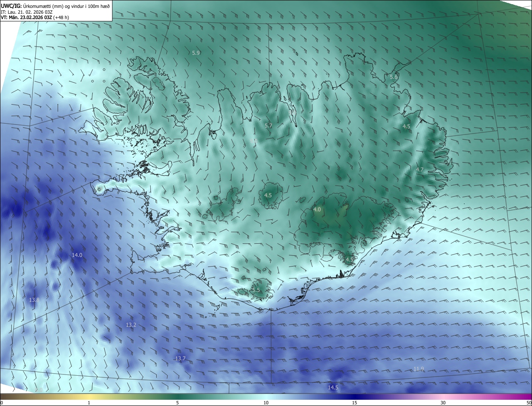Screen dimensions: 532x406
Task: Click the 14.0 value label over the sea
Action: click(77, 255)
